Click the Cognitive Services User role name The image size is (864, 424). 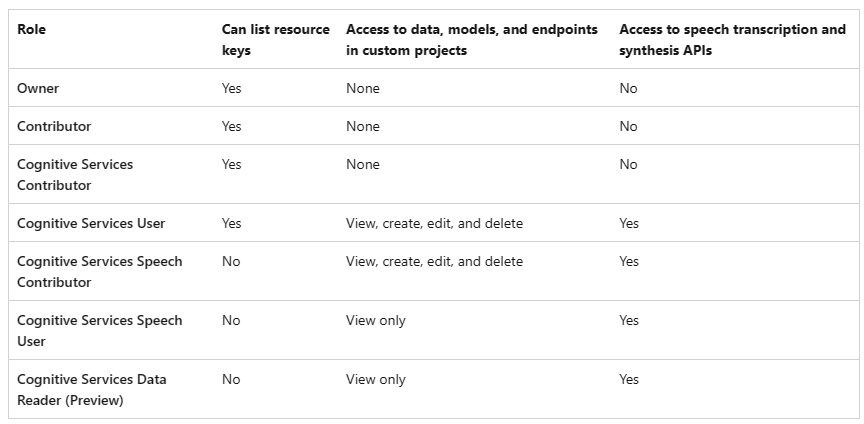[x=91, y=223]
